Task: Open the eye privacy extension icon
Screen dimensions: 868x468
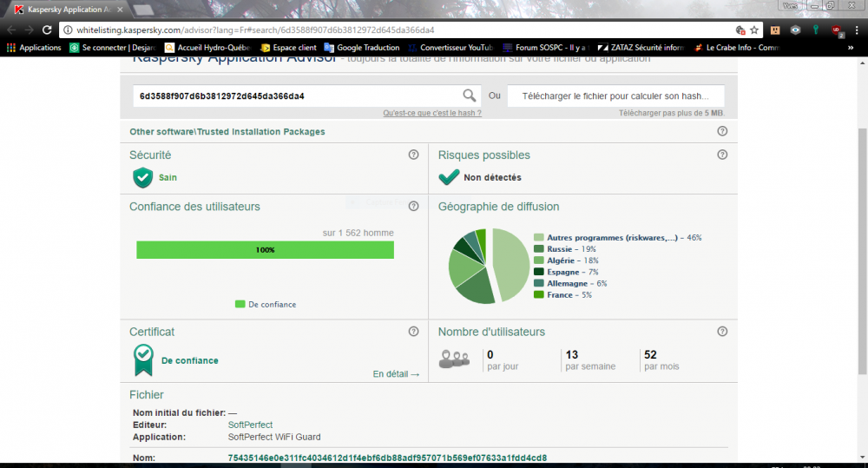Action: coord(795,30)
